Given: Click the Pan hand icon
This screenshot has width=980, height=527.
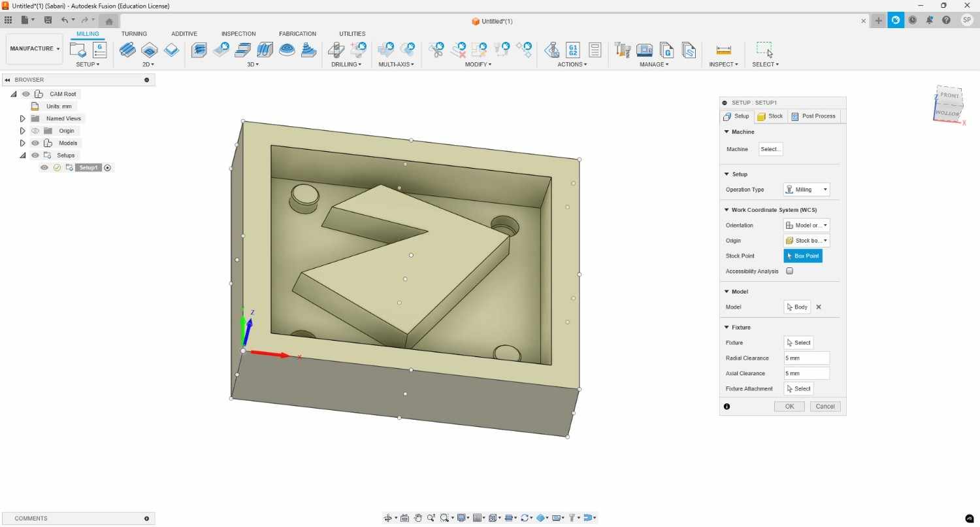Looking at the screenshot, I should tap(418, 518).
